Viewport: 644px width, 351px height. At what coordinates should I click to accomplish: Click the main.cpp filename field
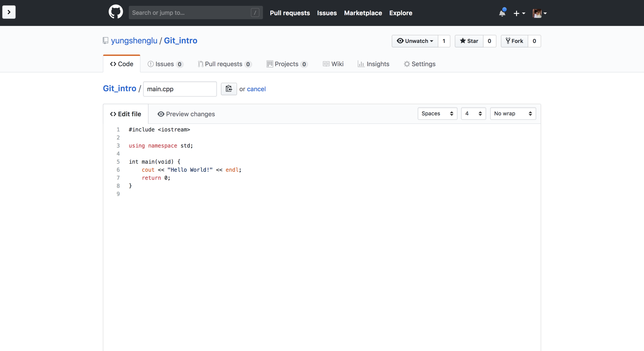[180, 89]
